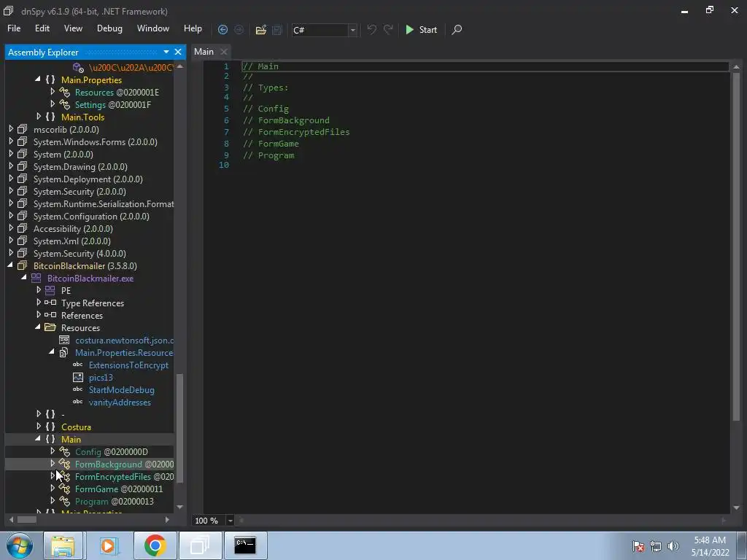Select the Resources folder icon
This screenshot has width=747, height=560.
click(x=50, y=327)
